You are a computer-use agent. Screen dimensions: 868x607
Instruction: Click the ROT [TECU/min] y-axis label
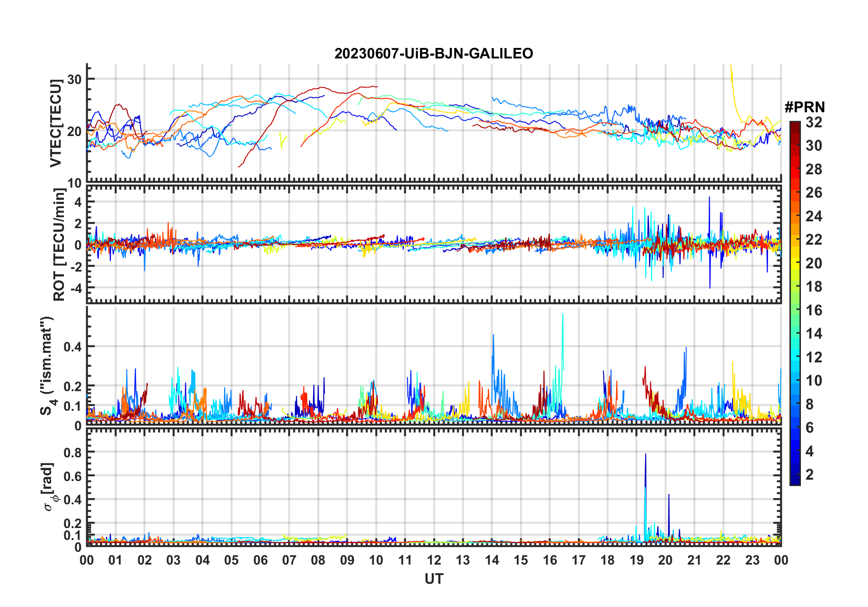59,244
